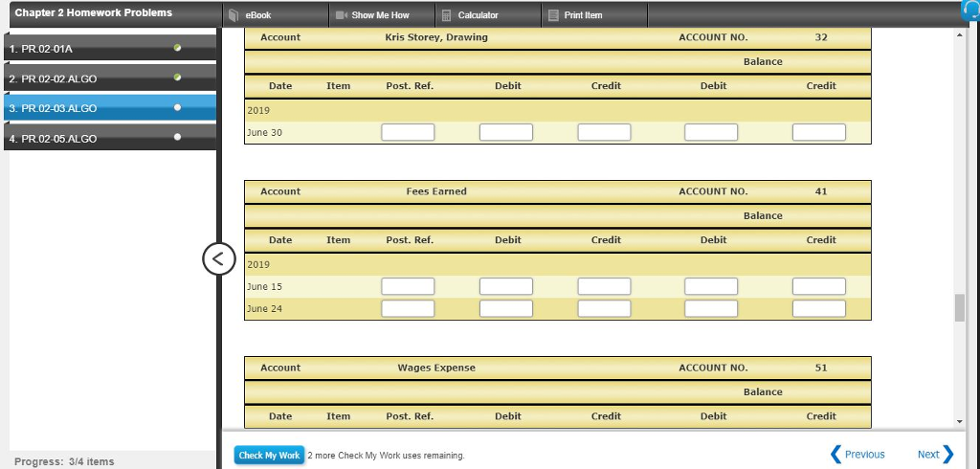The height and width of the screenshot is (469, 980).
Task: Click the Kris Storey, Drawing account title
Action: [x=436, y=37]
